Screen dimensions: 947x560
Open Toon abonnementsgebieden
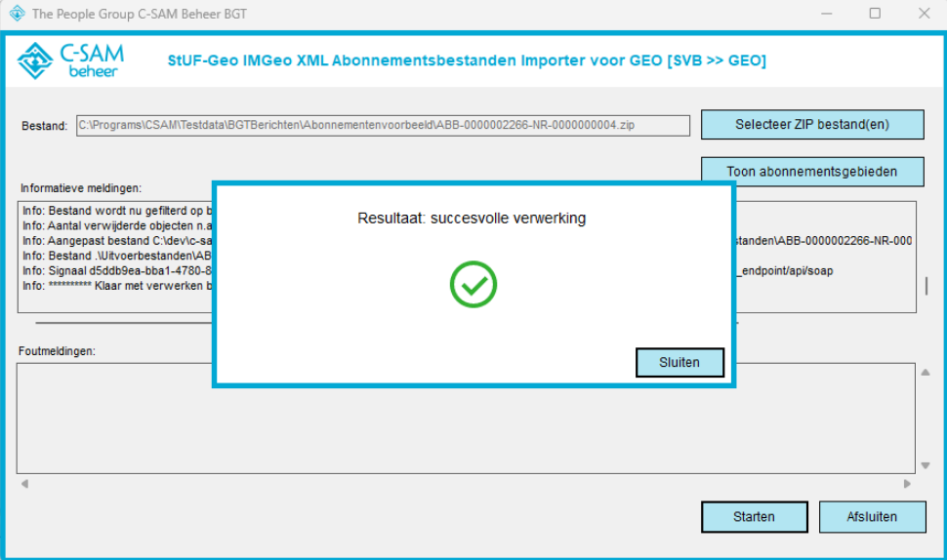click(x=812, y=172)
